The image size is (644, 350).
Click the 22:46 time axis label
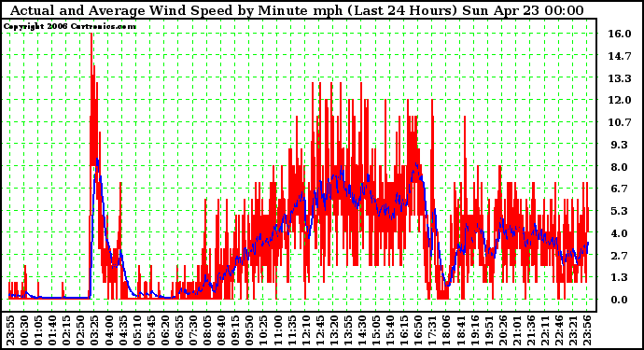(558, 330)
